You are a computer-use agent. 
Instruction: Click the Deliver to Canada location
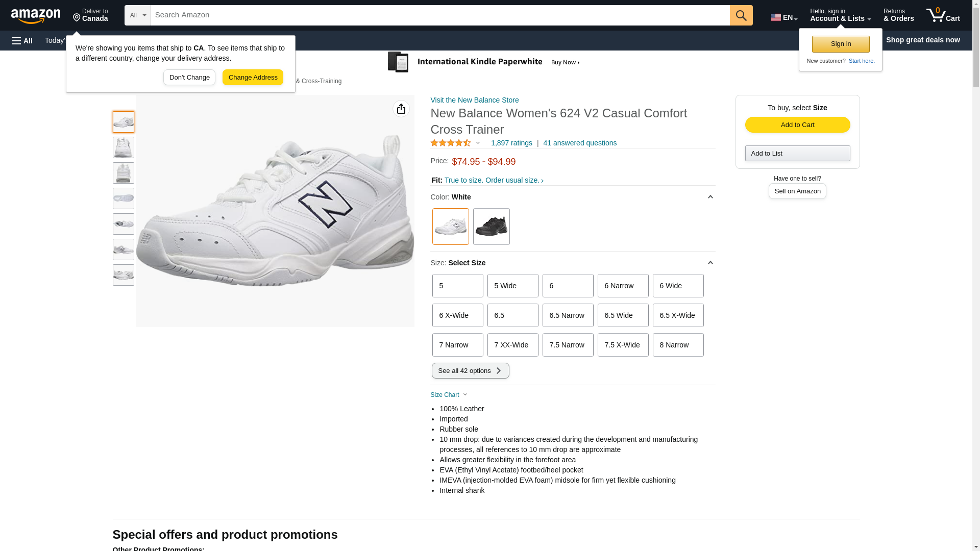coord(90,15)
